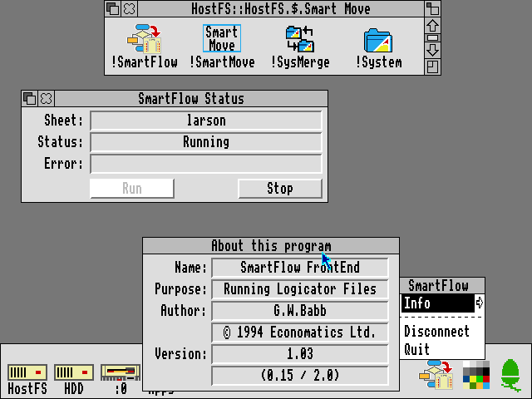Click the (0.15 / 2.0) field
Viewport: 532px width, 399px height.
point(300,376)
